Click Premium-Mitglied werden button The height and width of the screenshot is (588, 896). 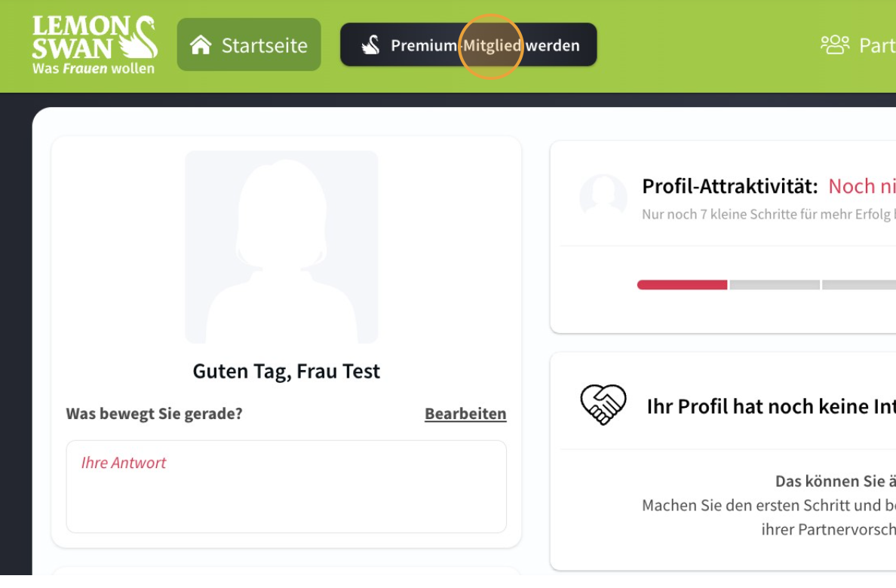[x=468, y=44]
